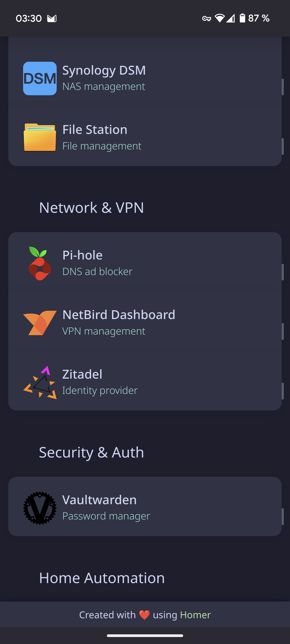The height and width of the screenshot is (644, 290).
Task: Select the Home Automation group heading
Action: (x=102, y=578)
